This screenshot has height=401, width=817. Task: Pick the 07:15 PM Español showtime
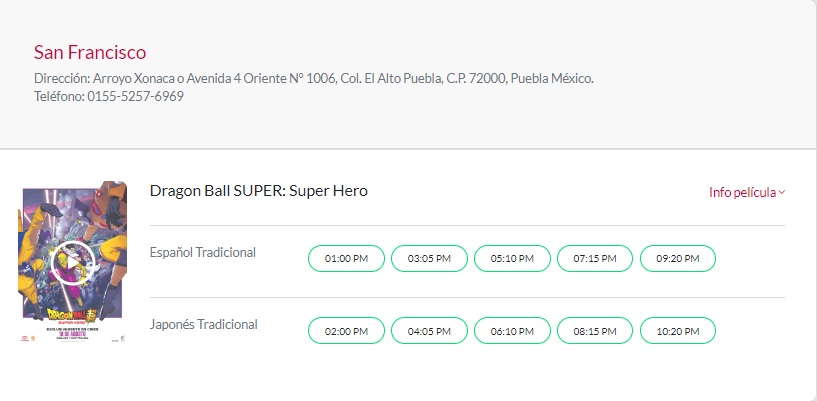tap(595, 258)
